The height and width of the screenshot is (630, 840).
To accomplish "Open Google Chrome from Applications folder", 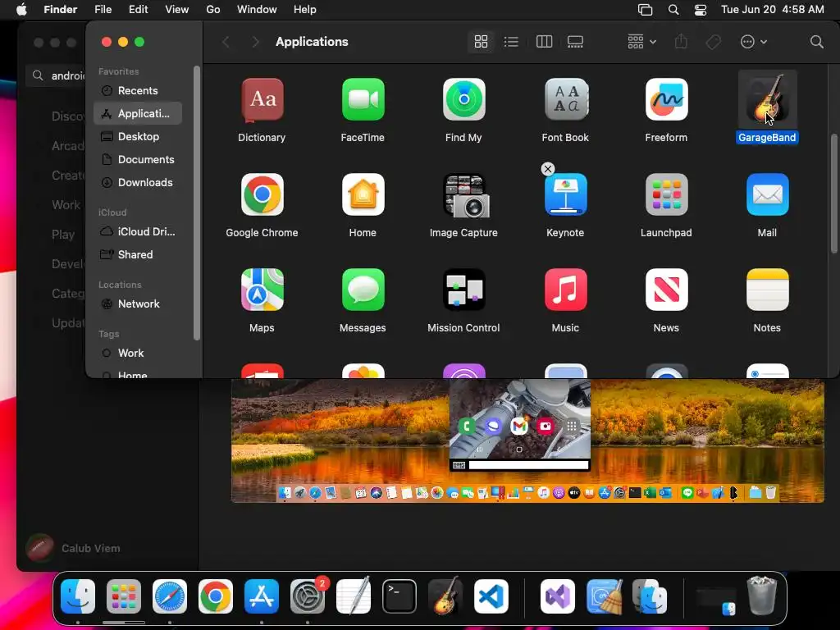I will tap(262, 194).
